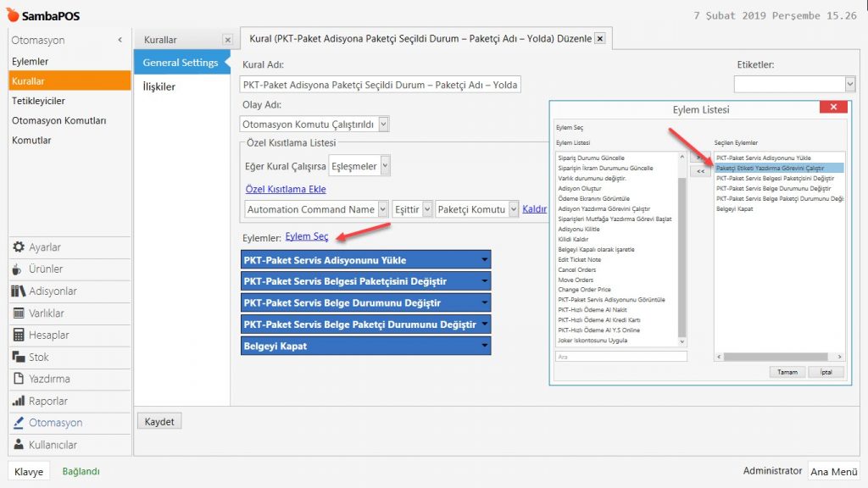Screen dimensions: 868x488
Task: Click the Kullanıcılar person icon
Action: pos(19,445)
